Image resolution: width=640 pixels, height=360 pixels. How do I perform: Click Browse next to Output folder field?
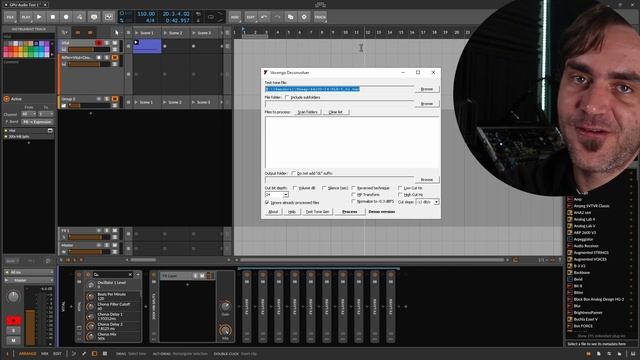point(427,180)
